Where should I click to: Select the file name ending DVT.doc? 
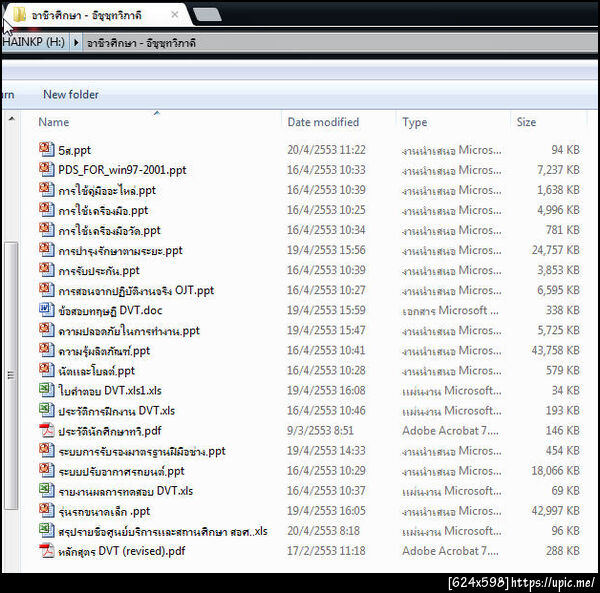point(110,310)
